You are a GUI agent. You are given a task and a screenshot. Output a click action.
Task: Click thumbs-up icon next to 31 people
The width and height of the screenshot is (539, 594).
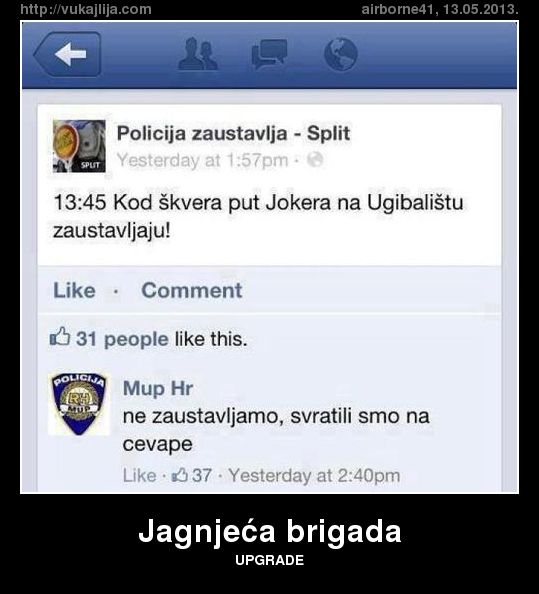click(60, 337)
